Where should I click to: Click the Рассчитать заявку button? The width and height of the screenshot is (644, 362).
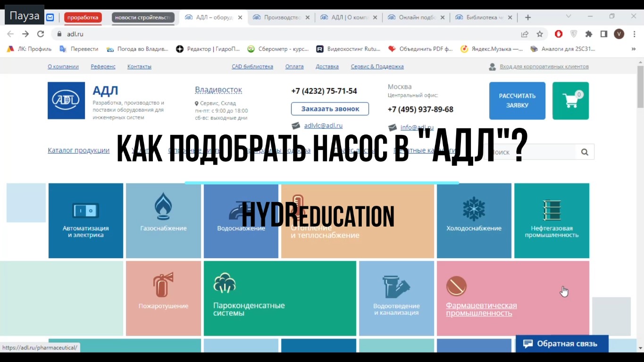(x=517, y=101)
